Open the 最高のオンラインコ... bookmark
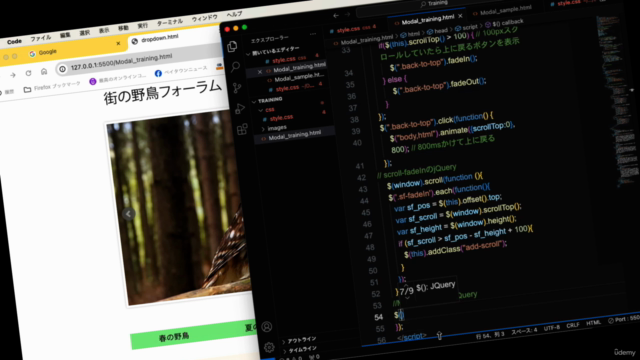The image size is (640, 360). (x=118, y=79)
